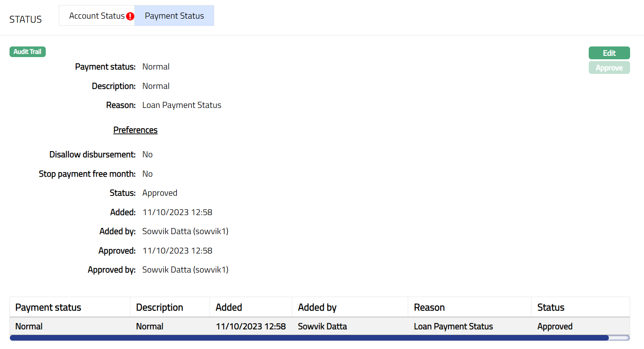Open the Preferences link

point(135,130)
